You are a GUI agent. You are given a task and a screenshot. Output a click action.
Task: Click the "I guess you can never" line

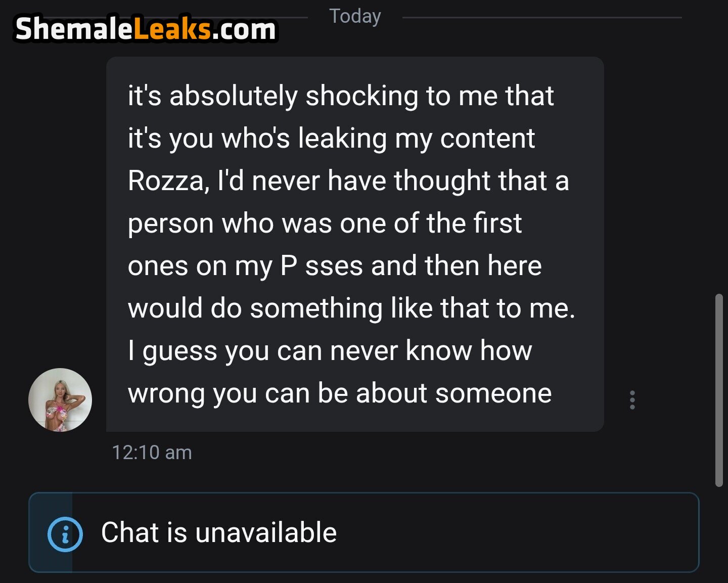tap(330, 351)
